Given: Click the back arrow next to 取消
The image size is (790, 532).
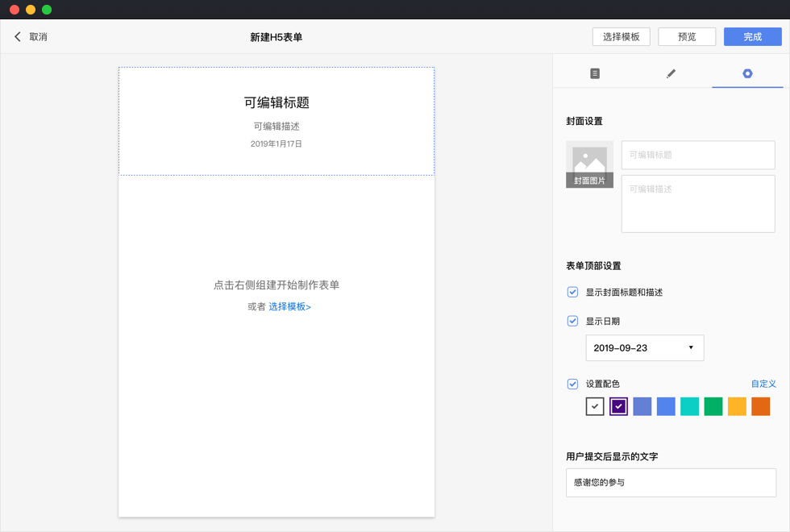Looking at the screenshot, I should (x=18, y=37).
